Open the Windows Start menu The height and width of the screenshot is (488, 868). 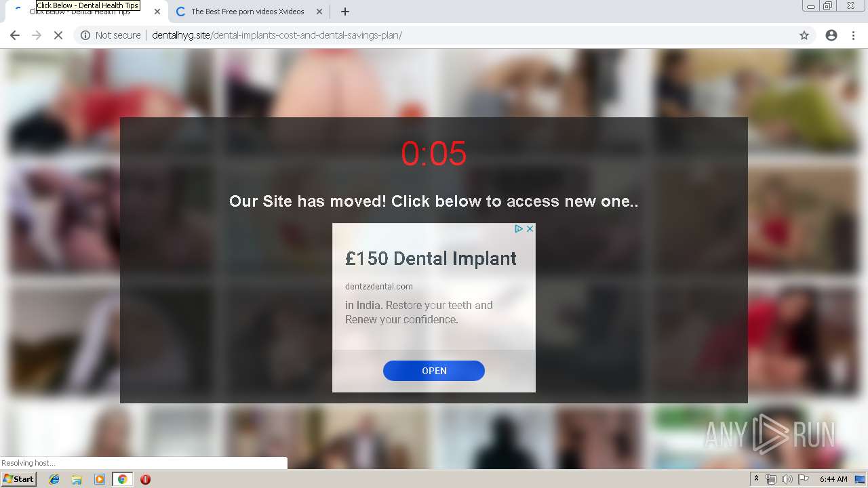coord(19,479)
